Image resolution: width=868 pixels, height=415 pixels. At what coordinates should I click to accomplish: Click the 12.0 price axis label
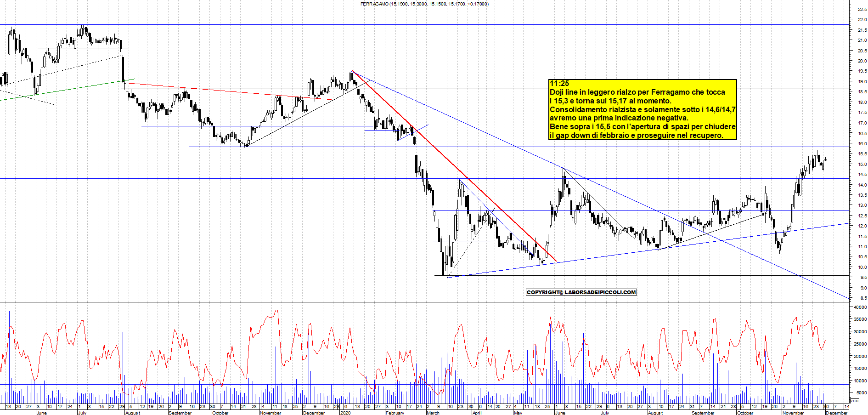coord(862,226)
